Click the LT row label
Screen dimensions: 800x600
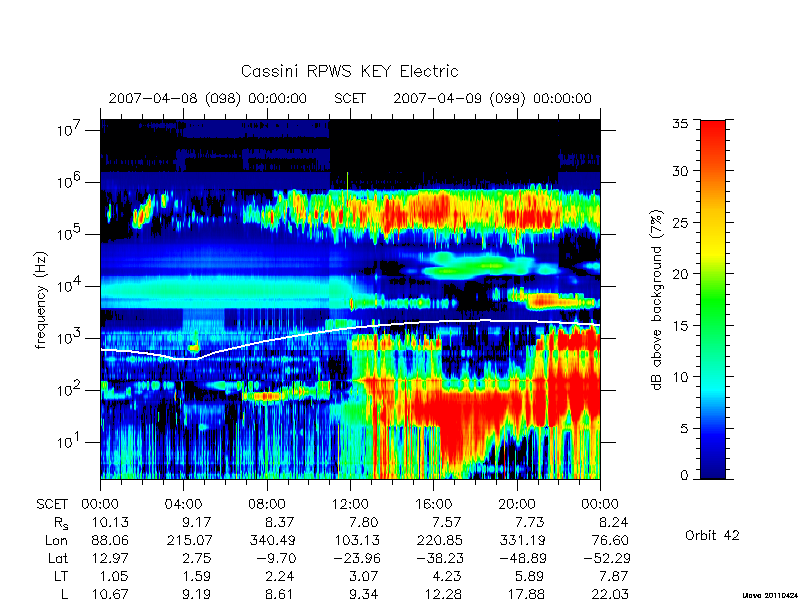point(60,577)
